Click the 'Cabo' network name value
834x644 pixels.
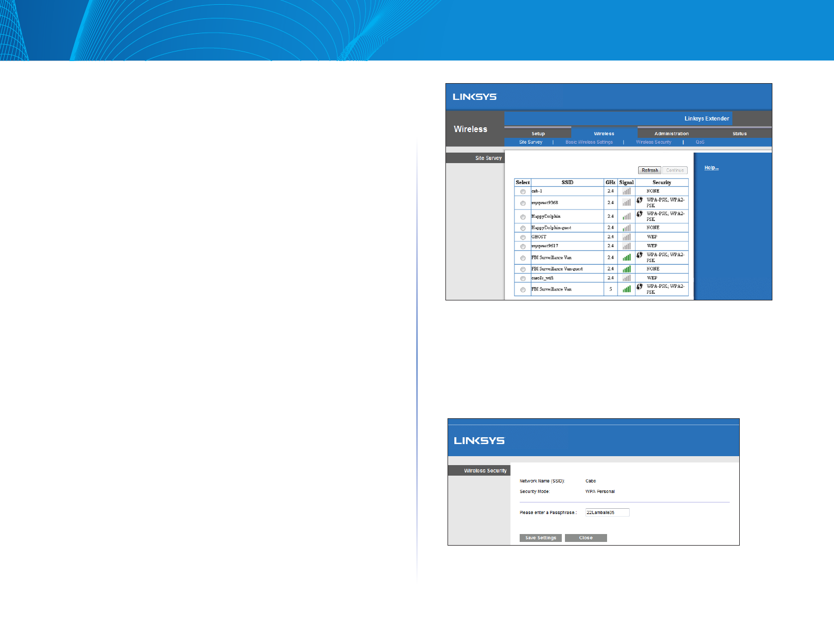pos(591,481)
